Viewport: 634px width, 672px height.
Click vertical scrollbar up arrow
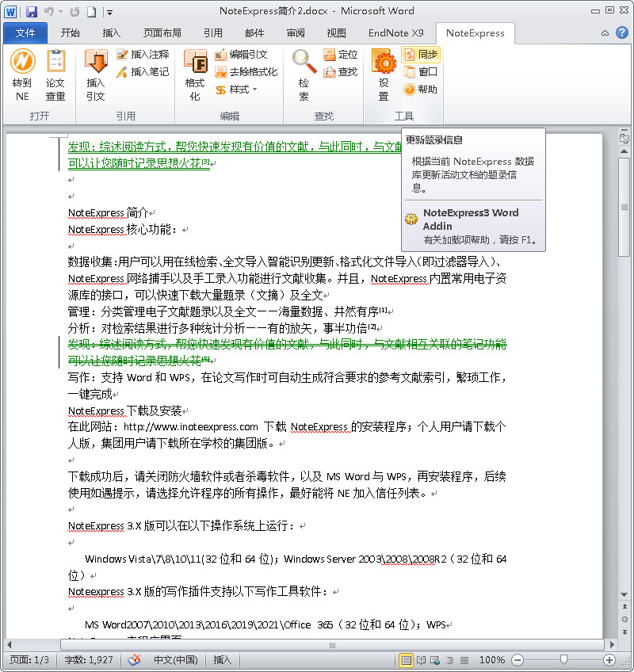pos(624,151)
